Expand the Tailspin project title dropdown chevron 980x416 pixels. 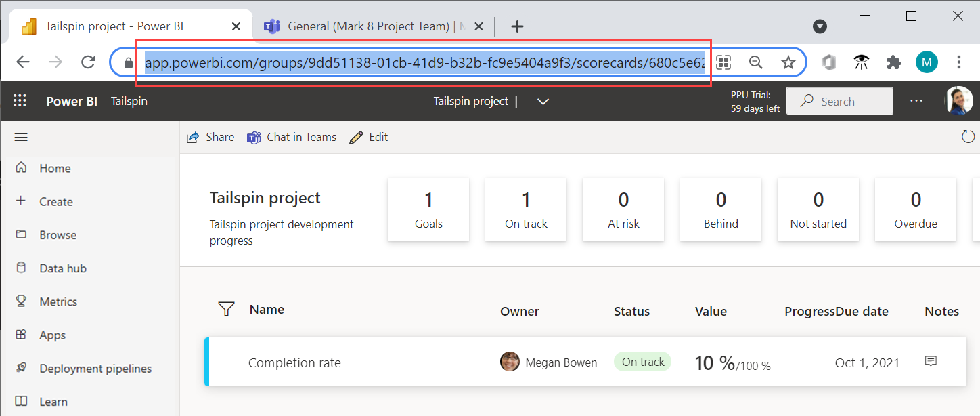coord(543,102)
